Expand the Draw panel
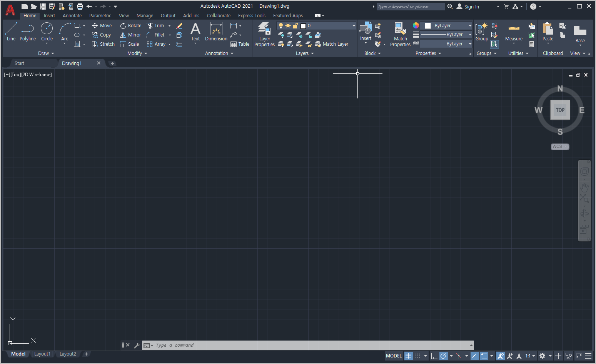This screenshot has height=364, width=596. pyautogui.click(x=46, y=53)
